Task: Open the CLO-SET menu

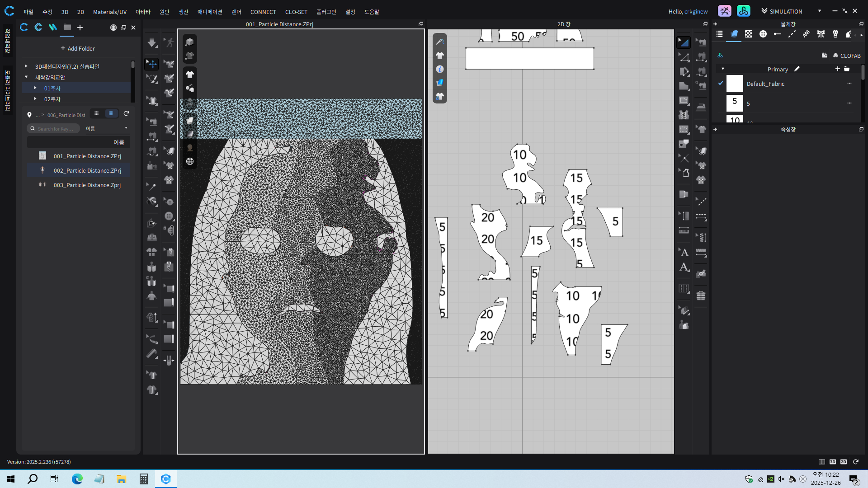Action: tap(296, 12)
